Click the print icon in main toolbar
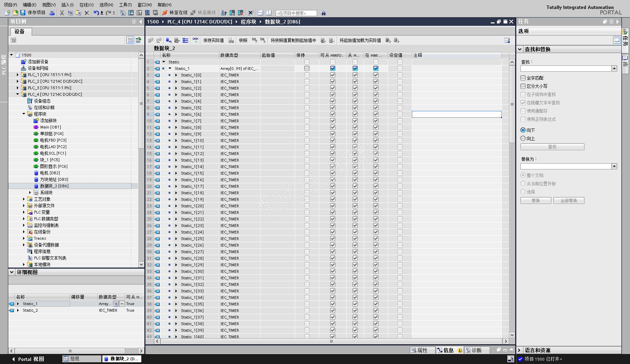The image size is (630, 364). click(x=52, y=13)
